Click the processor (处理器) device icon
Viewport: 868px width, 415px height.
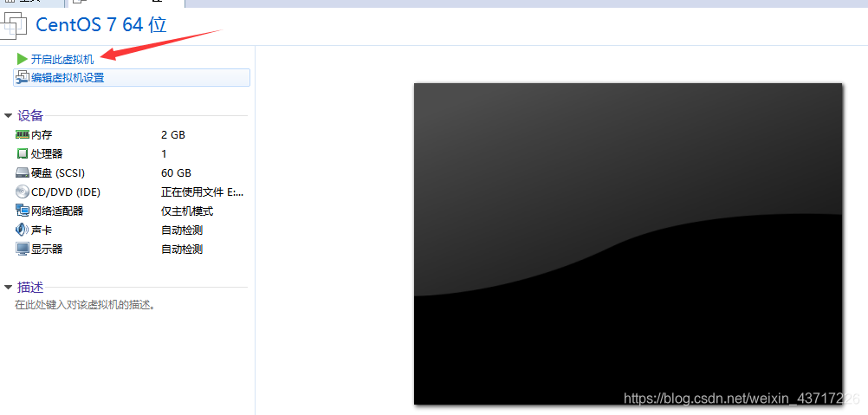[23, 153]
